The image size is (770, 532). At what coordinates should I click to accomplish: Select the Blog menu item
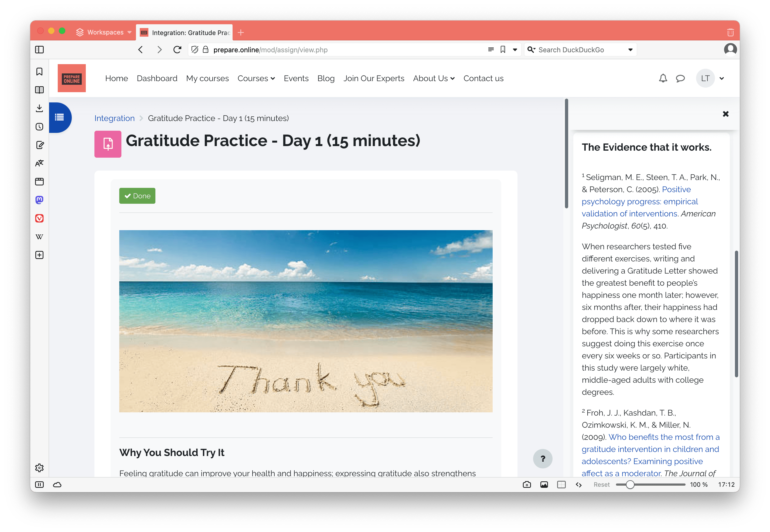[326, 78]
